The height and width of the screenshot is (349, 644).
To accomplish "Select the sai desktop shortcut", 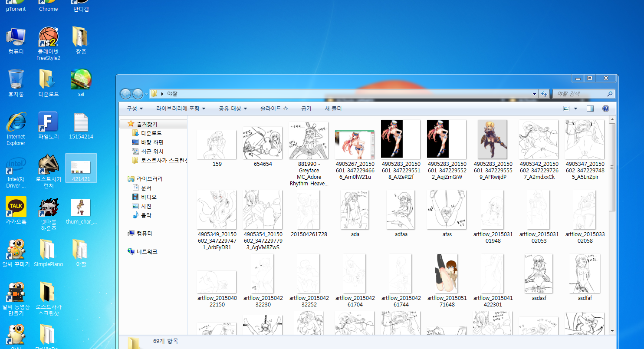I will click(x=81, y=83).
